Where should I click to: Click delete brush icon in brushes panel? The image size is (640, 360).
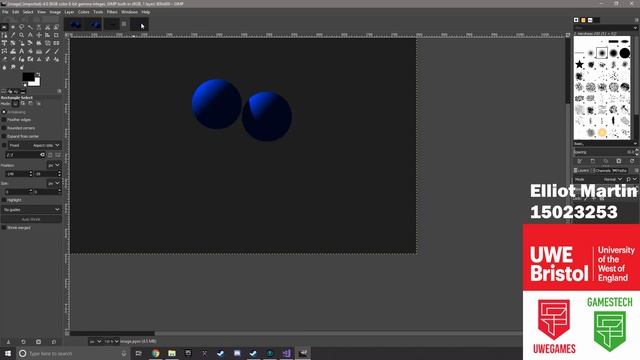[x=619, y=161]
